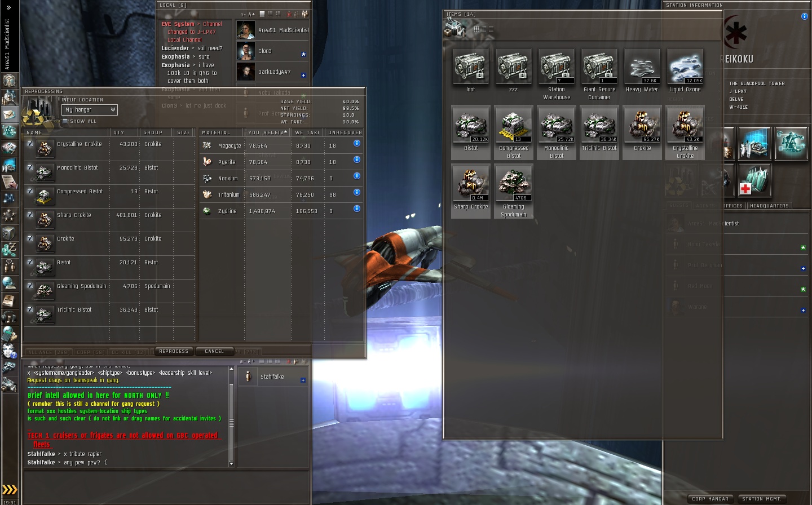Switch to the BC Kill chat tab

pyautogui.click(x=129, y=352)
